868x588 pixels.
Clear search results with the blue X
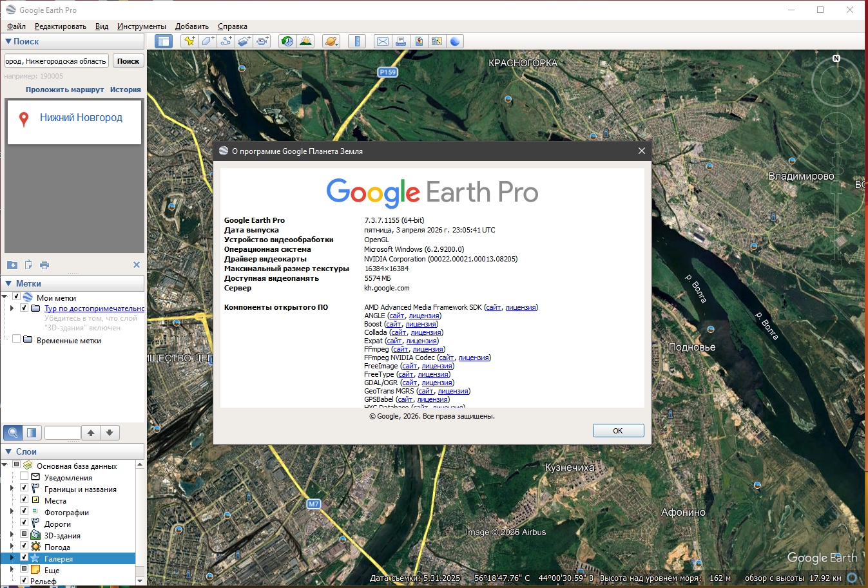(x=137, y=265)
